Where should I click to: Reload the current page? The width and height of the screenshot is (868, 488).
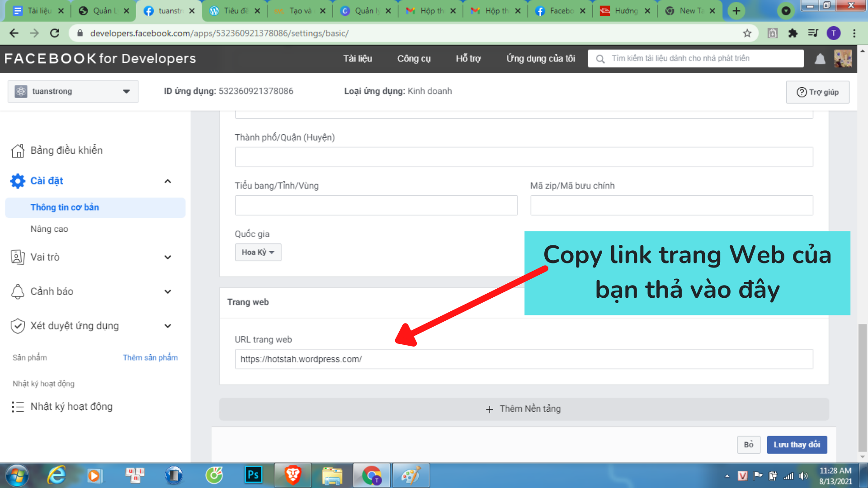(x=55, y=33)
